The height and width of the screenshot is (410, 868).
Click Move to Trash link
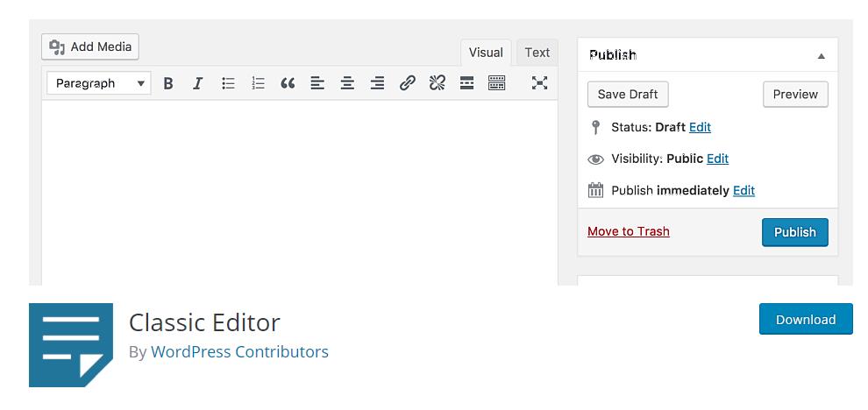(629, 231)
